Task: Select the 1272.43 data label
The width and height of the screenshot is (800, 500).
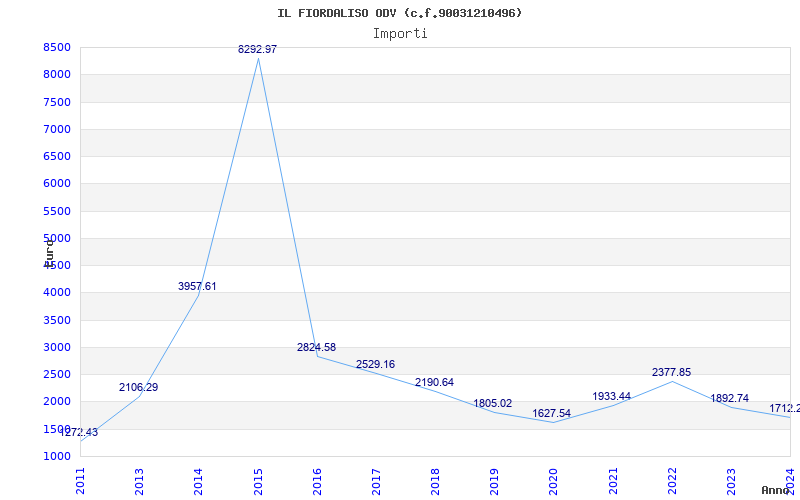Action: click(x=79, y=433)
